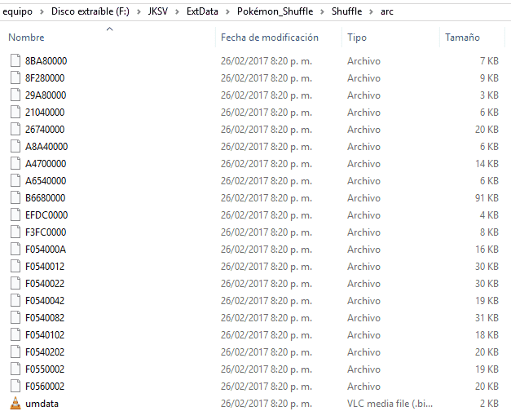Click the 16 KB size cell

487,250
